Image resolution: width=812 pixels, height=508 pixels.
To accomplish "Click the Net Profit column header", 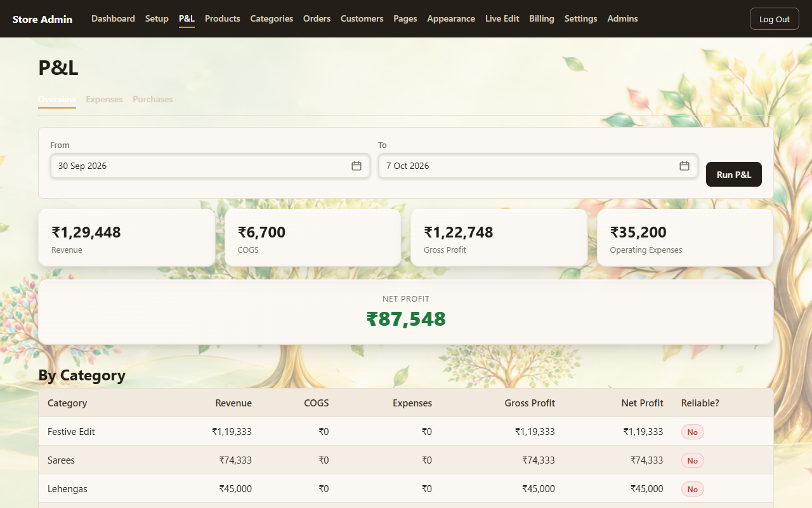I will 643,403.
